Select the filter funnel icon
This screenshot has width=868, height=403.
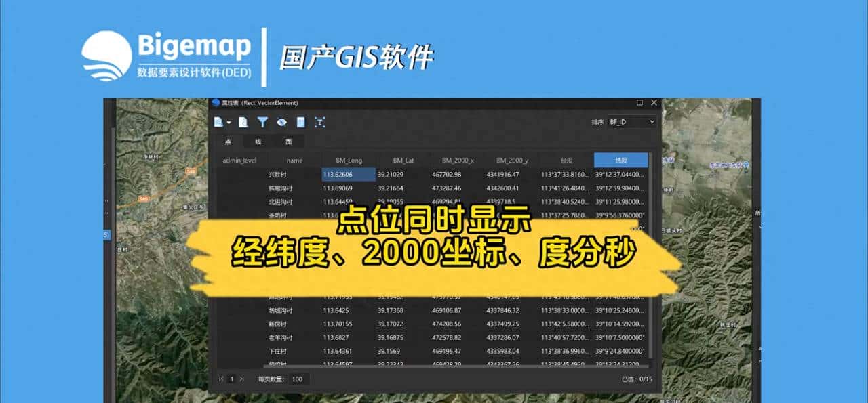pos(262,122)
